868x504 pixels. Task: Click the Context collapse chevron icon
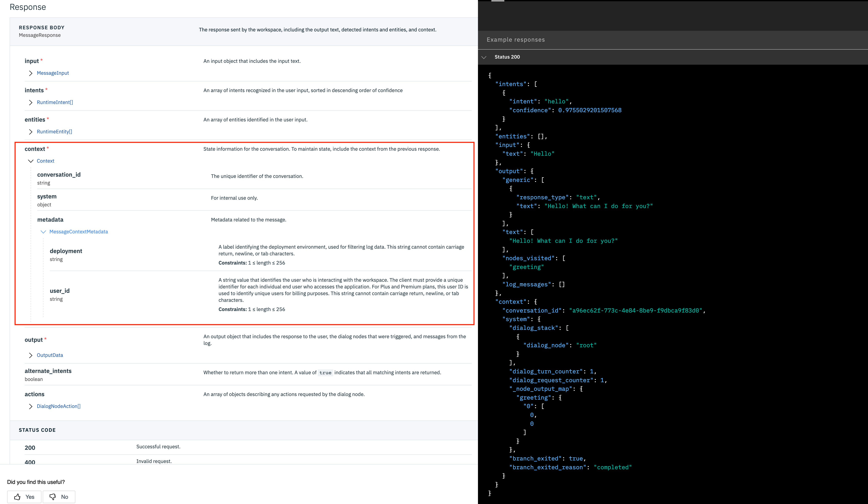pyautogui.click(x=30, y=161)
